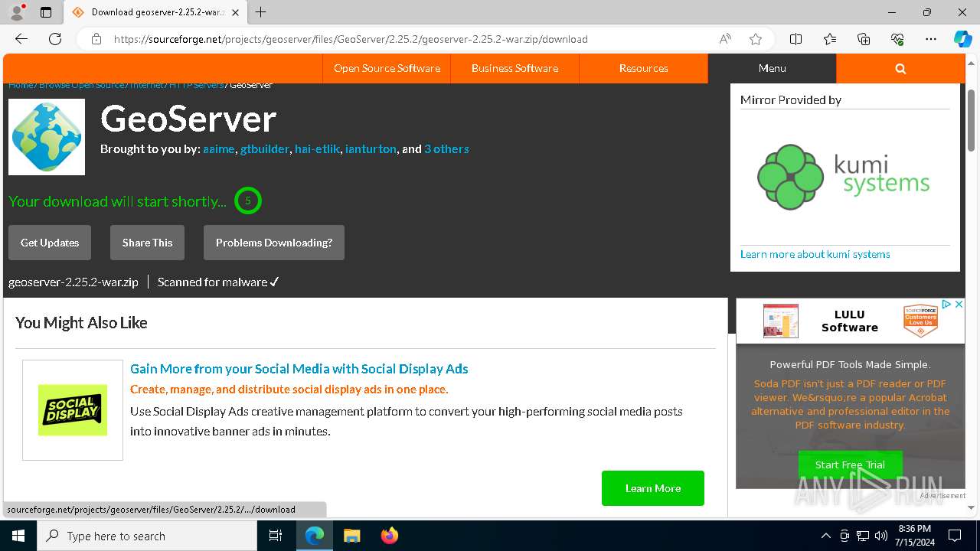Open the Open Source Software menu
980x551 pixels.
[x=387, y=68]
